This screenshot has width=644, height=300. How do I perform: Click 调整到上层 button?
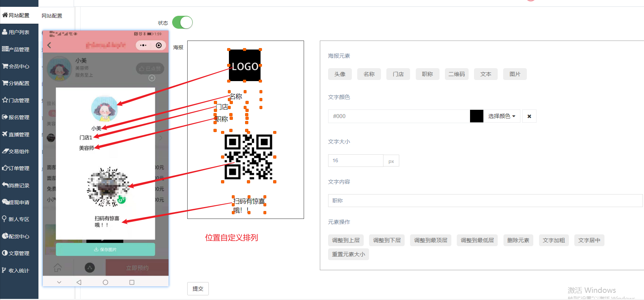click(x=346, y=240)
